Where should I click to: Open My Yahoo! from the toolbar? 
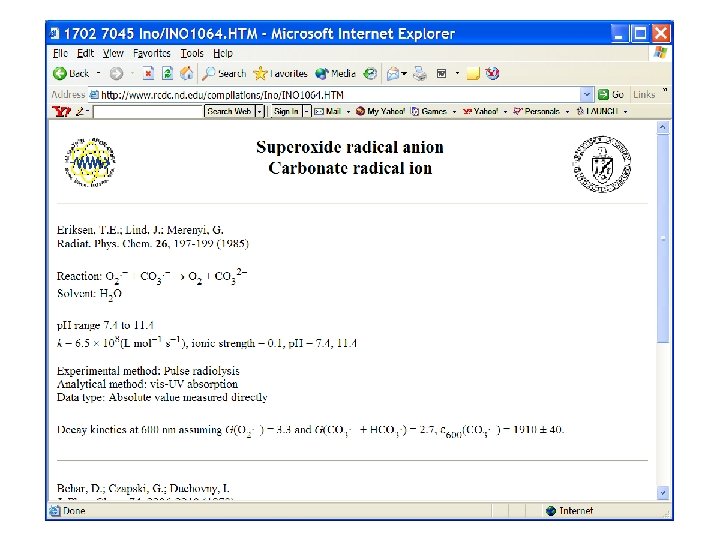tap(380, 112)
